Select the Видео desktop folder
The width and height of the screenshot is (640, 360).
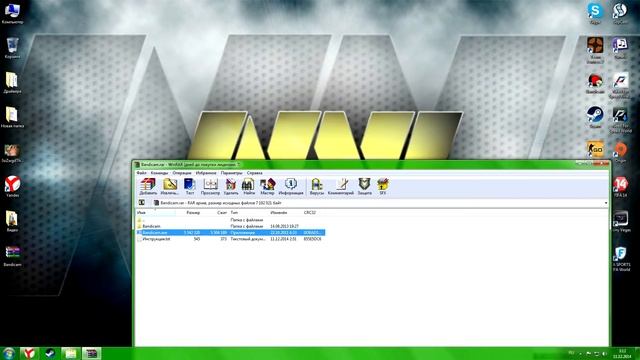(x=12, y=221)
